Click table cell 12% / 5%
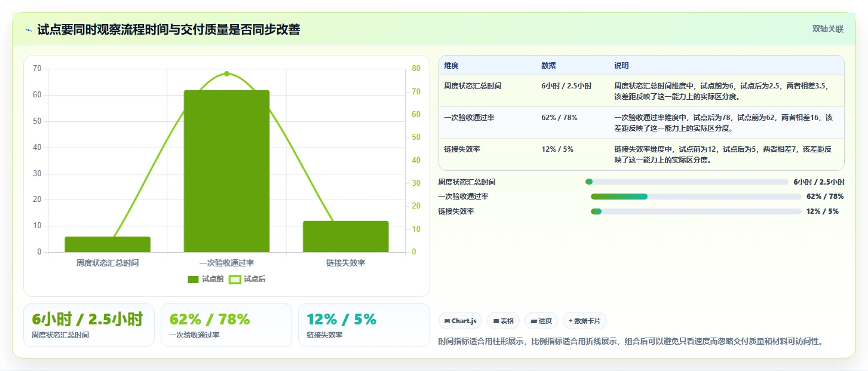868x371 pixels. 557,149
